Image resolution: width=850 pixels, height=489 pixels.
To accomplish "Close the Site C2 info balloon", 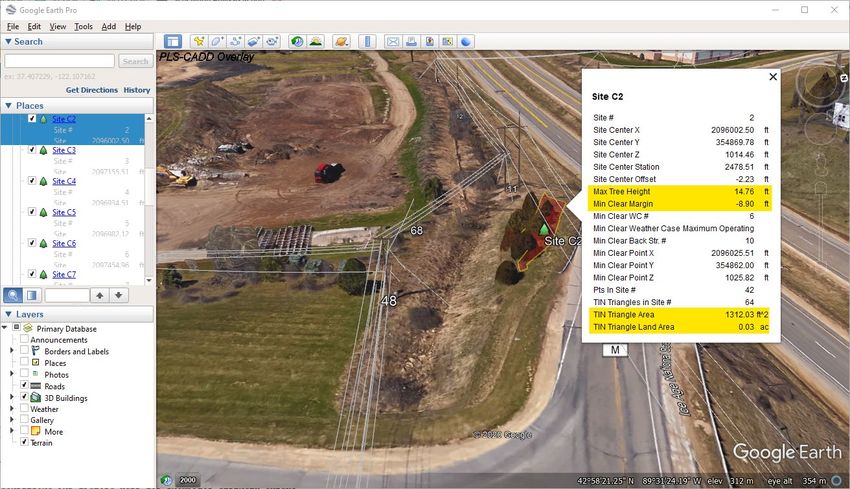I will [773, 77].
